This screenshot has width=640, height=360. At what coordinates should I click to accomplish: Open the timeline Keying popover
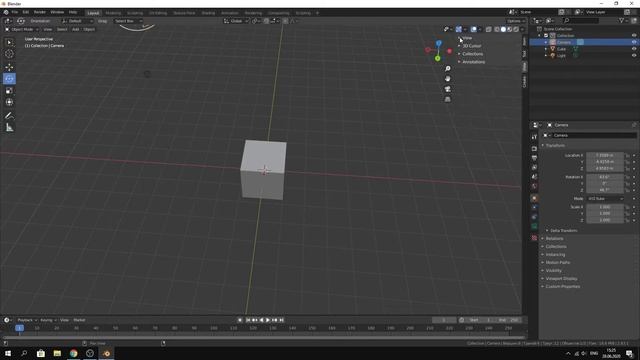48,320
